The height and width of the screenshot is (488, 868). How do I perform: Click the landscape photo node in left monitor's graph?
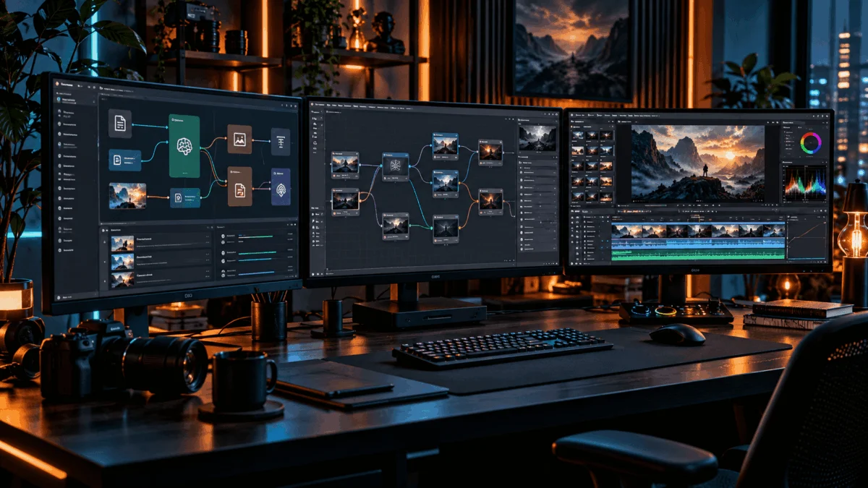coord(127,195)
